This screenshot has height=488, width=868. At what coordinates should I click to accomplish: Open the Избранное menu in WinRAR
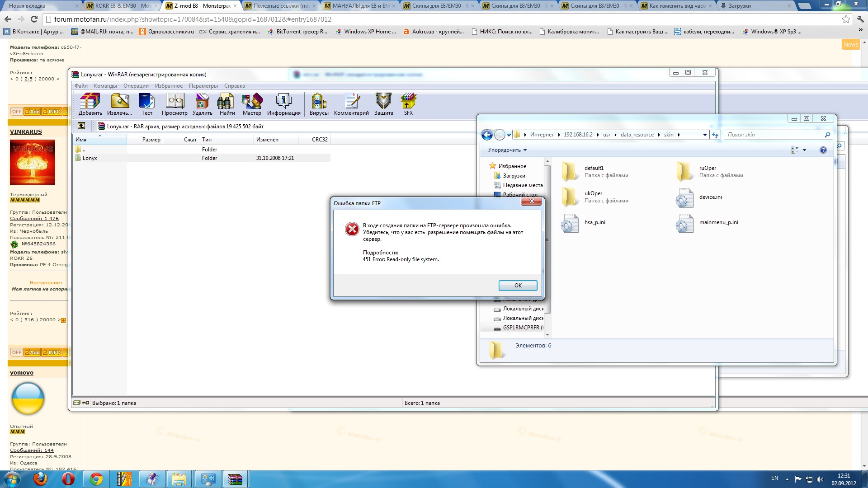coord(169,86)
